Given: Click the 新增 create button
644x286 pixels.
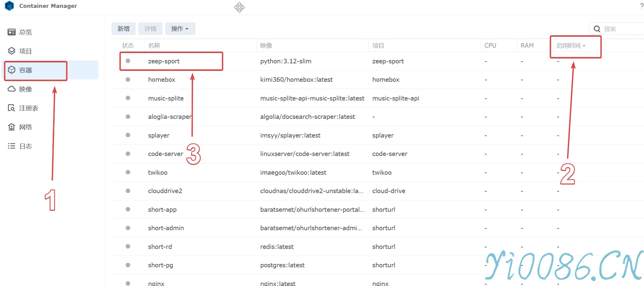Looking at the screenshot, I should tap(123, 29).
